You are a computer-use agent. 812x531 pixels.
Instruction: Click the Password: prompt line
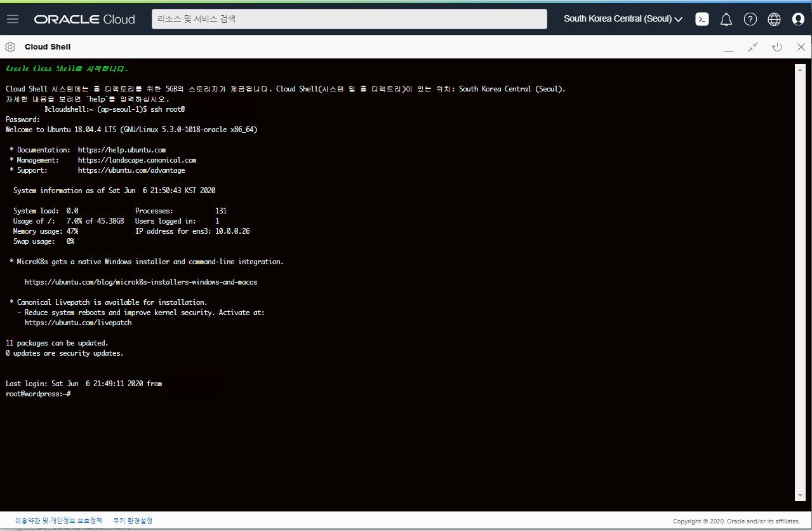(x=23, y=119)
